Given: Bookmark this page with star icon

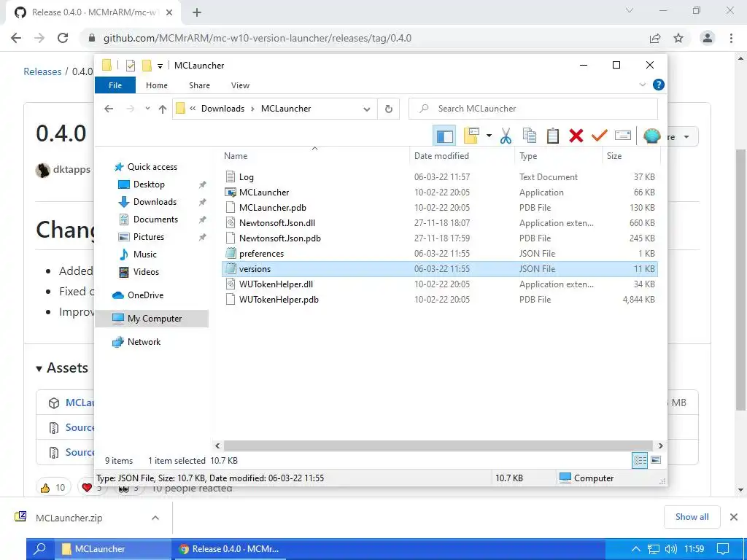Looking at the screenshot, I should click(678, 38).
